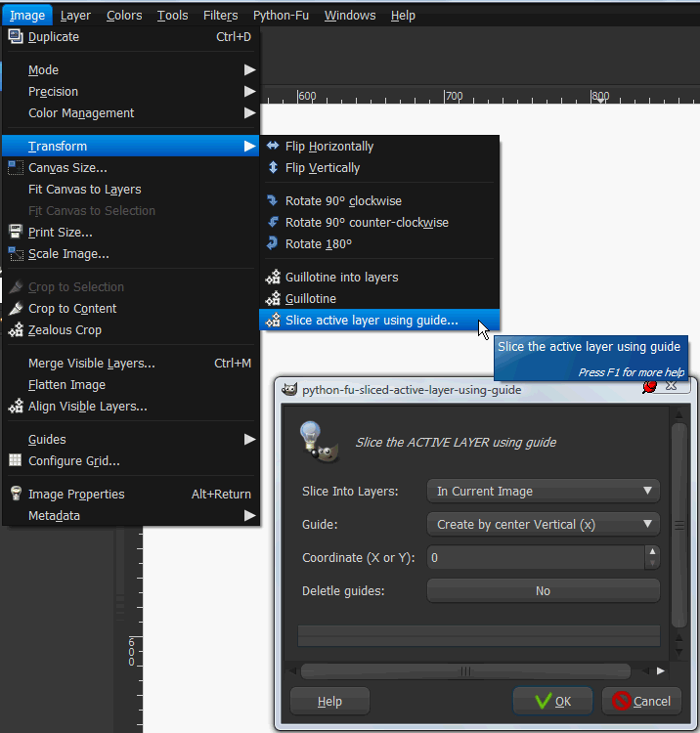Click the Cancel button in dialog
The height and width of the screenshot is (733, 700).
coord(641,701)
